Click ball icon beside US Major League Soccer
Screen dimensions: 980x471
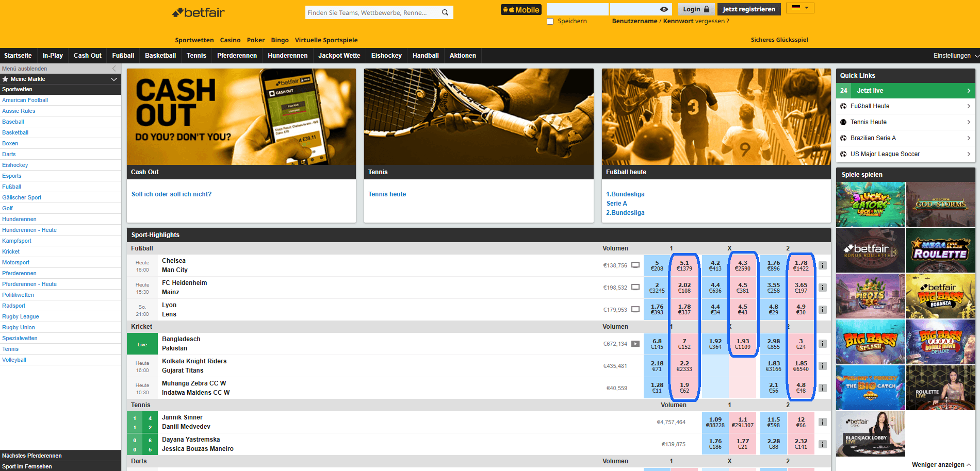coord(843,154)
